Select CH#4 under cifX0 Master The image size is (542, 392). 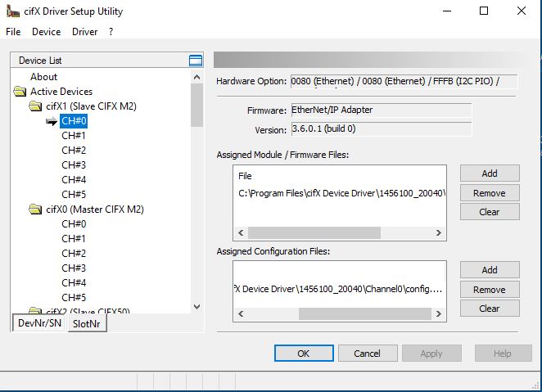tap(74, 283)
